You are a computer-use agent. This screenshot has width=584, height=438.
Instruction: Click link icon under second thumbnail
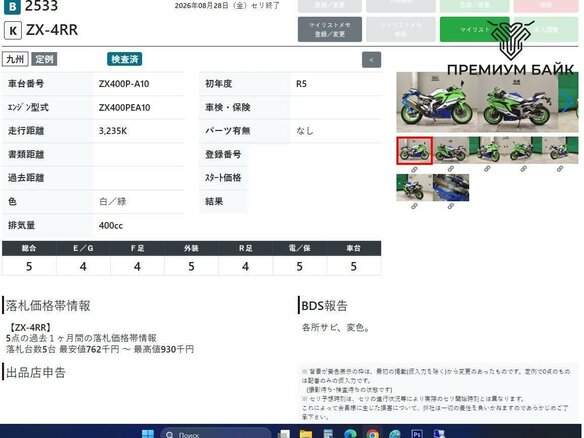click(x=451, y=169)
